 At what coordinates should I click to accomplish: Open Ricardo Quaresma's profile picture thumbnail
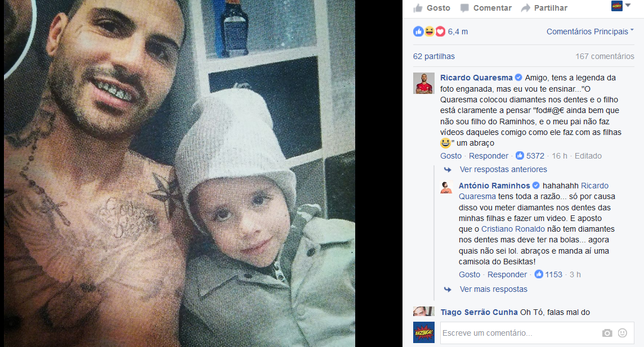point(423,84)
